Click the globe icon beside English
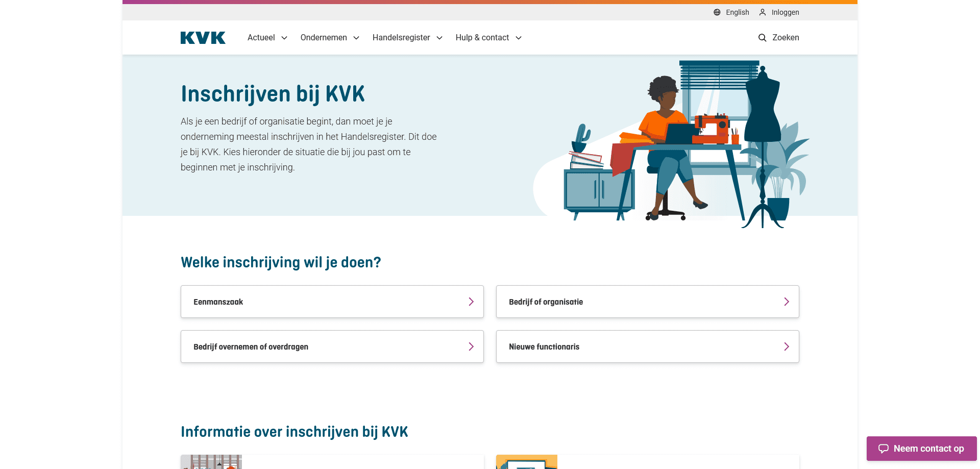Image resolution: width=980 pixels, height=469 pixels. pyautogui.click(x=717, y=12)
